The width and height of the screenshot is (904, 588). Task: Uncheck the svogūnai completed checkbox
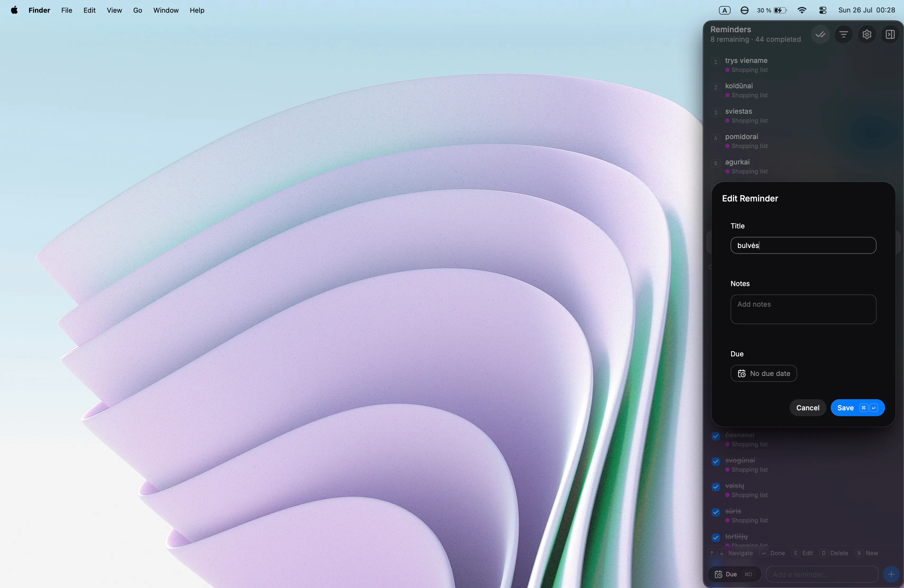tap(715, 461)
